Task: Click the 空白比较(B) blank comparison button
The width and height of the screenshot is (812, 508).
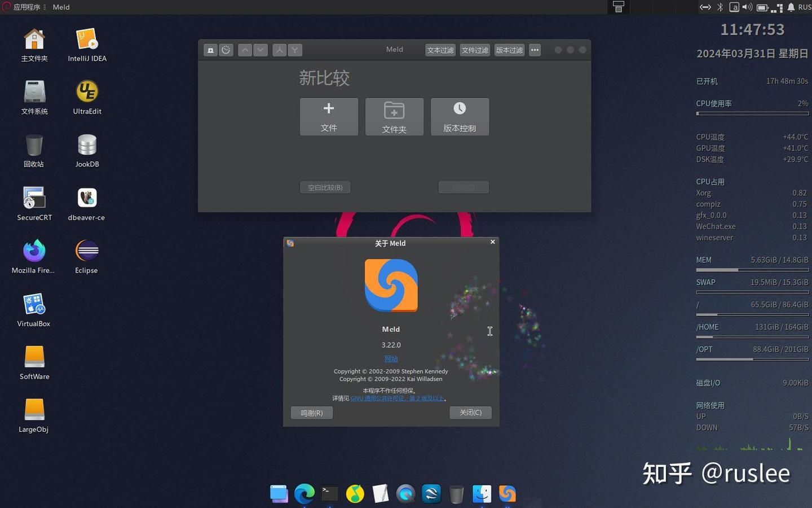Action: pyautogui.click(x=325, y=187)
